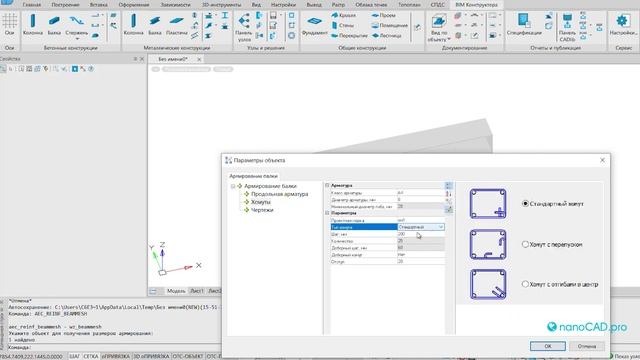Click the Шаг, мм value field
Screen dimensions: 640x360
[420, 234]
